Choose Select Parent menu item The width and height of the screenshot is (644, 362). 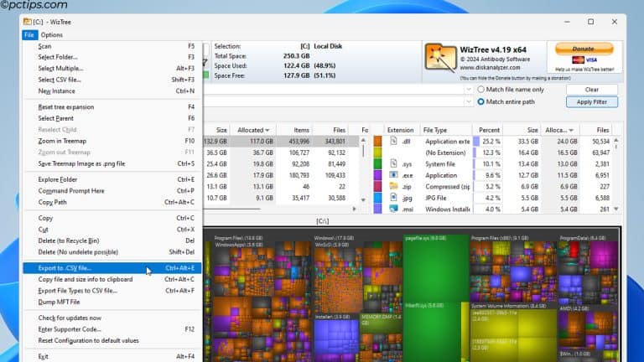(x=112, y=118)
